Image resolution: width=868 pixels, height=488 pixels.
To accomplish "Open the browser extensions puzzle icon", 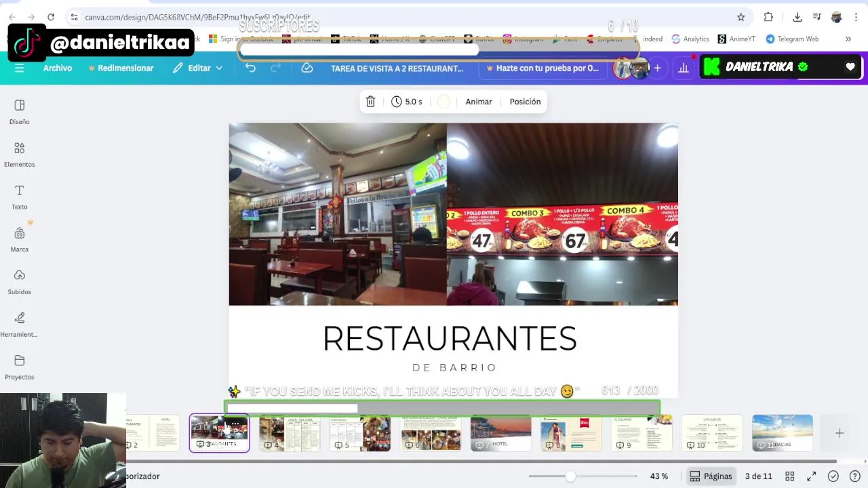I will pyautogui.click(x=768, y=17).
